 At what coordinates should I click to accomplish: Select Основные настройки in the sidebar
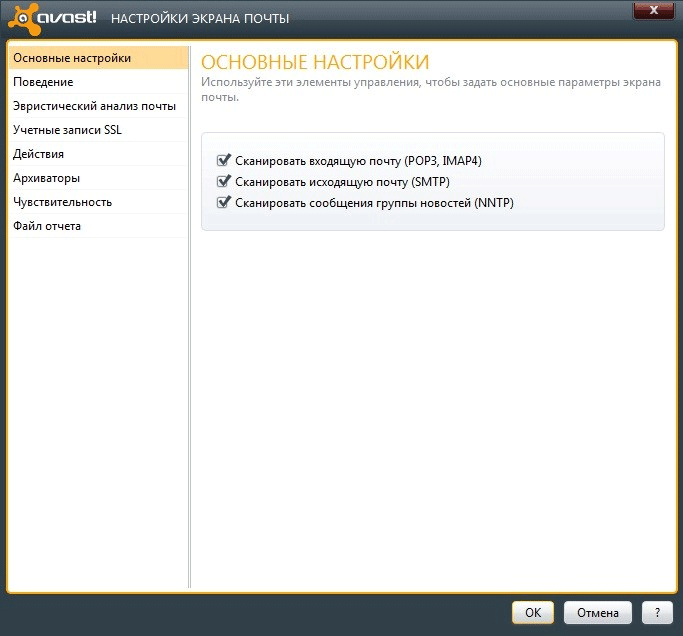(x=72, y=58)
